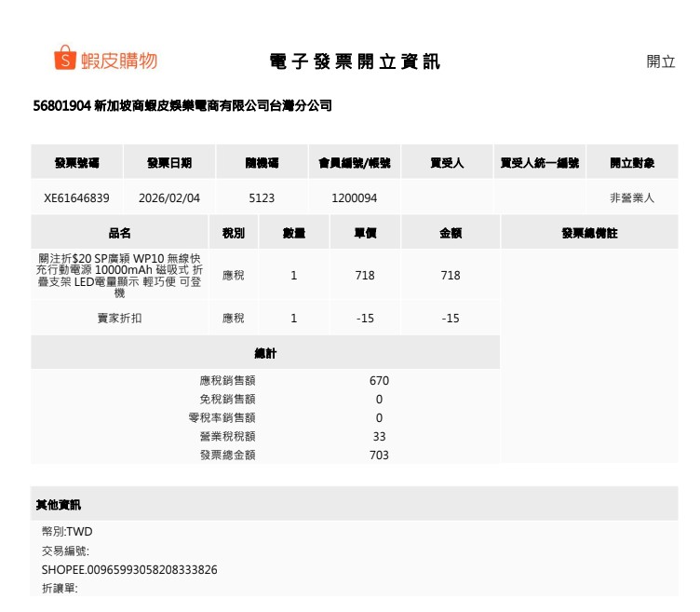Click the unit price 718 value
700x612 pixels.
point(365,275)
